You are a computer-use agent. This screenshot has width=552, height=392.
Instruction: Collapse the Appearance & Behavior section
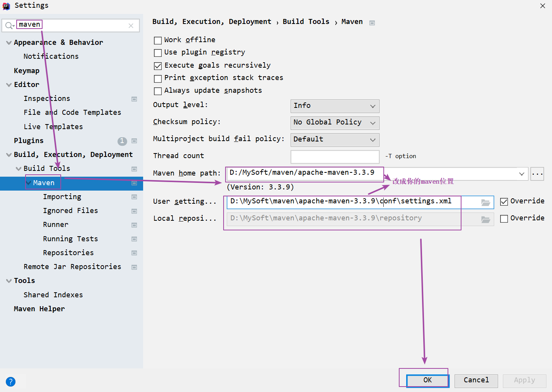click(x=9, y=43)
